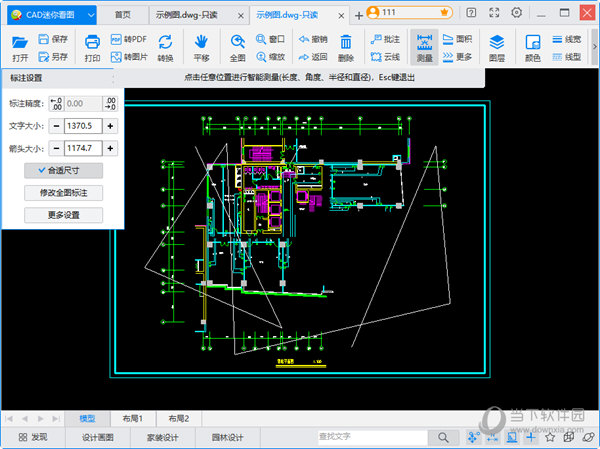Toggle the 合适尺寸 checkbox button
This screenshot has height=449, width=600.
(63, 171)
